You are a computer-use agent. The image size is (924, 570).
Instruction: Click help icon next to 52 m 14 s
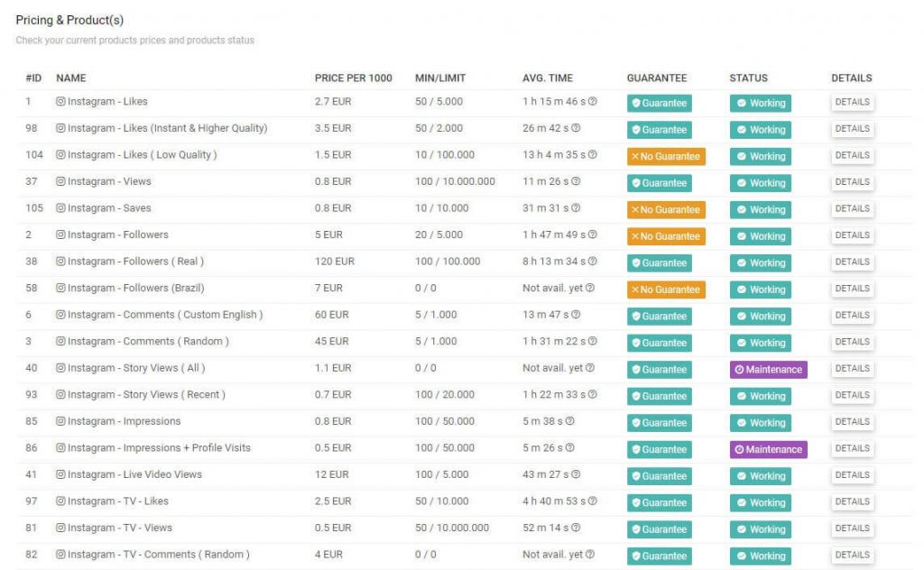point(576,528)
